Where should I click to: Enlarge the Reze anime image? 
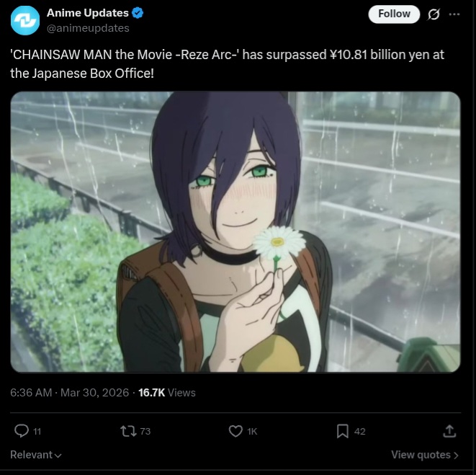click(x=235, y=231)
